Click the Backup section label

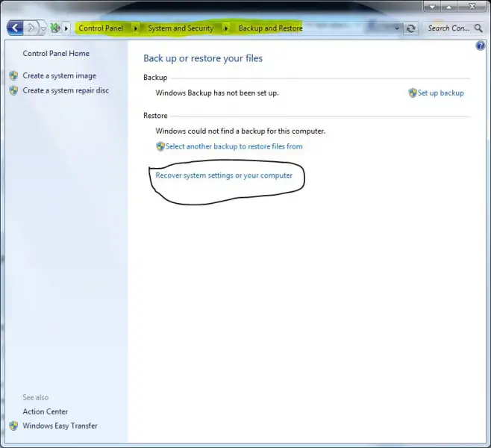click(x=155, y=78)
